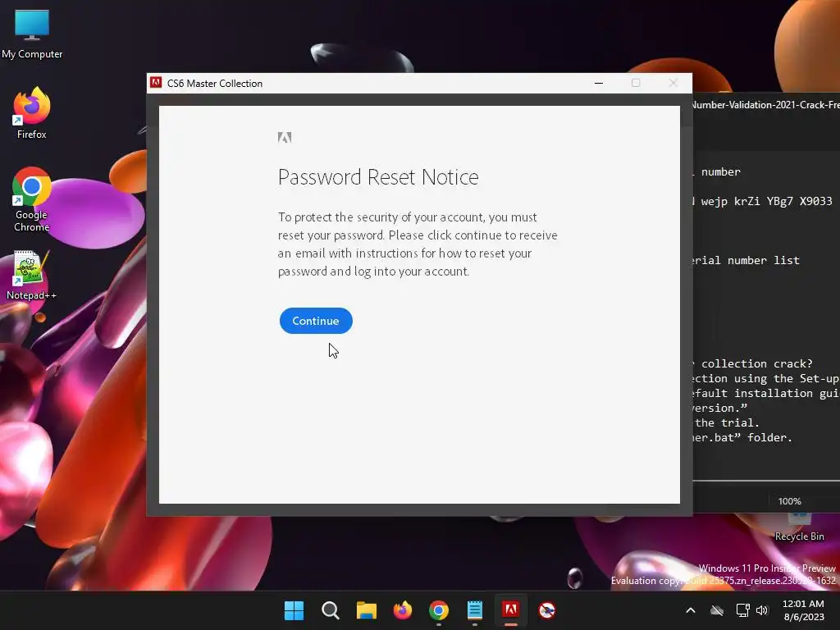
Task: Click the Continue button
Action: pyautogui.click(x=316, y=321)
